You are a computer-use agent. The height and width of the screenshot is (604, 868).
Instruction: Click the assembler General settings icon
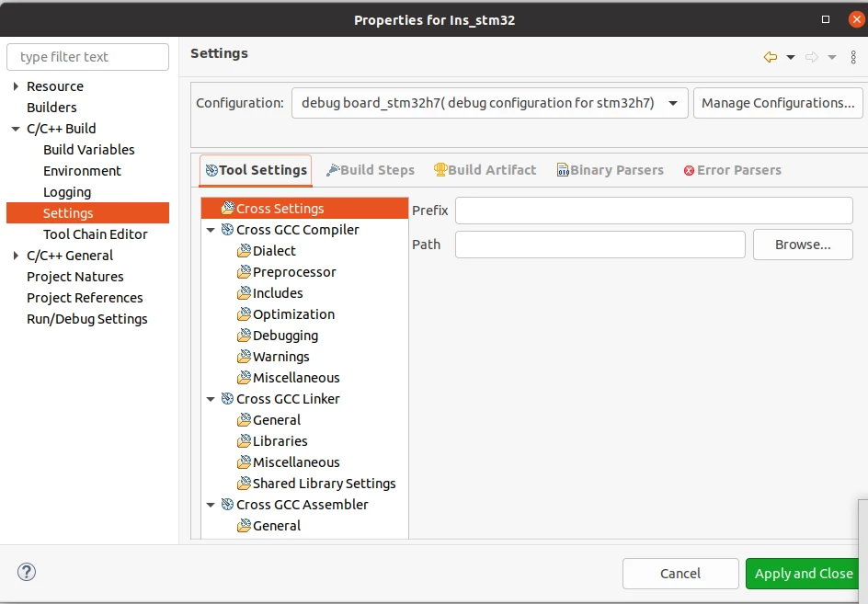click(x=245, y=525)
